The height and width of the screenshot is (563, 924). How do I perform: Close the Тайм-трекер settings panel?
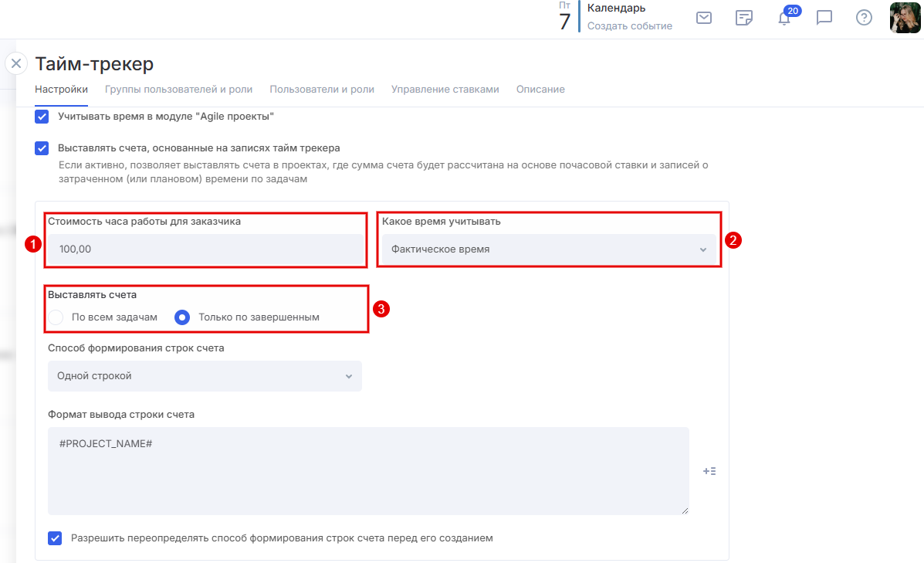click(16, 63)
